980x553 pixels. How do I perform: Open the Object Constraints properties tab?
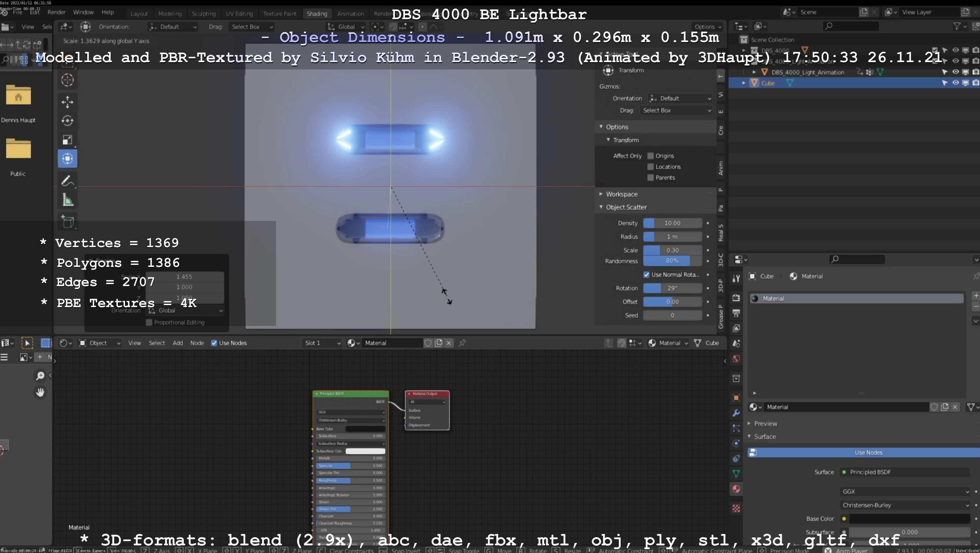click(736, 458)
